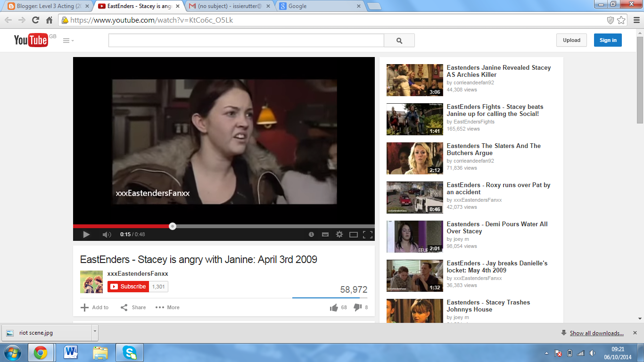Open 'Stacey beats Janine up' video title
Viewport: 644px width, 362px height.
pos(495,110)
